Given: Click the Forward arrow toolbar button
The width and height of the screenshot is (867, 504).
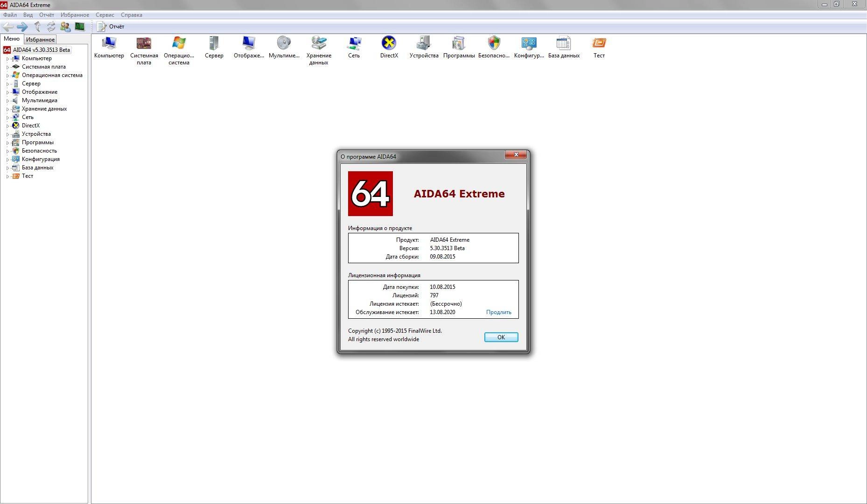Looking at the screenshot, I should pos(22,27).
